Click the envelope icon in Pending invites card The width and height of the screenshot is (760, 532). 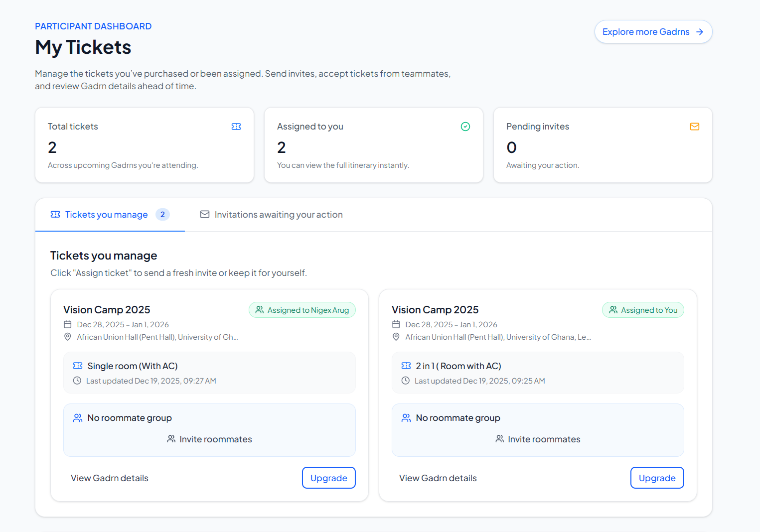click(695, 127)
